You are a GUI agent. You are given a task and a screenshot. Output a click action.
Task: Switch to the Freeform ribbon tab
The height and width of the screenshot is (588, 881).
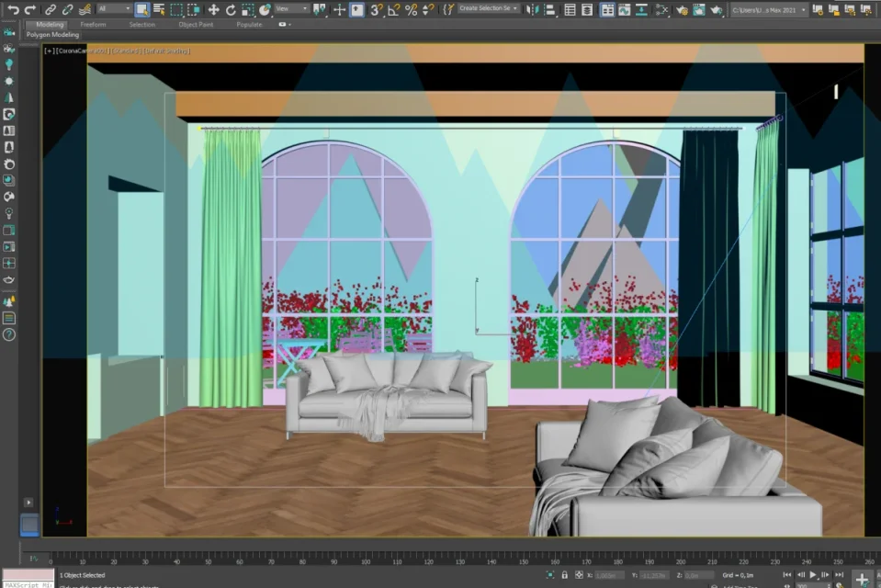(93, 25)
